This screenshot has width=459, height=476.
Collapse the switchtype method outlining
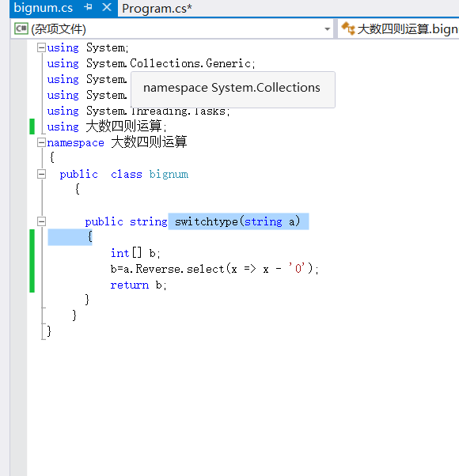pos(41,221)
